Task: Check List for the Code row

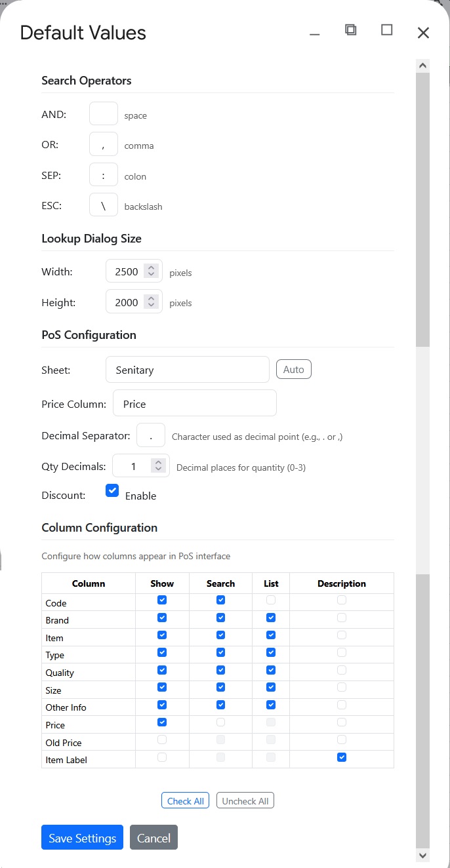Action: [271, 600]
